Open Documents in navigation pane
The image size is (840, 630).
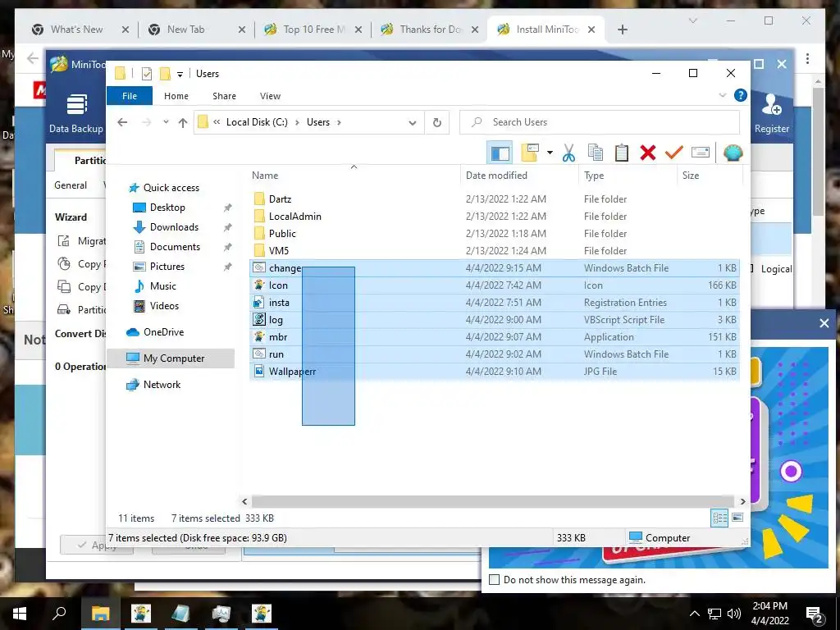(175, 247)
